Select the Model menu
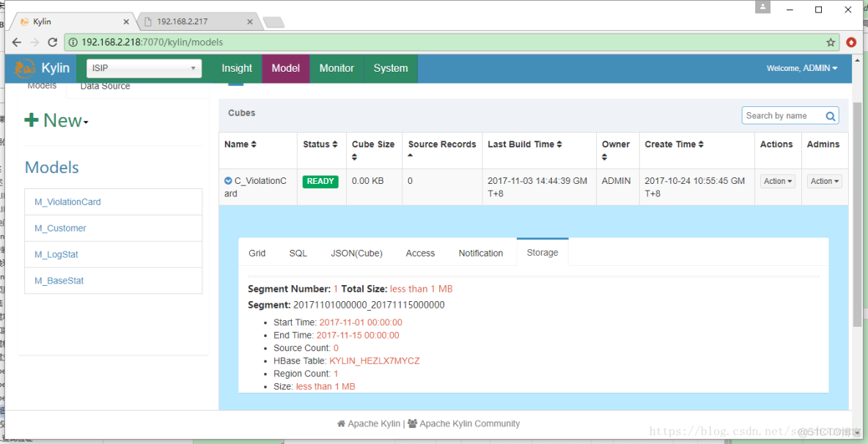Screen dimensions: 868x444 [286, 69]
